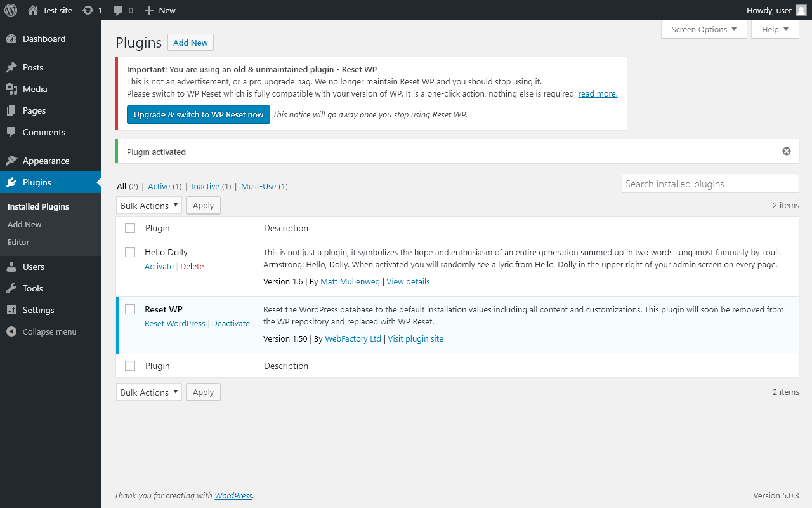Open the bottom Bulk Actions dropdown
812x508 pixels.
149,392
